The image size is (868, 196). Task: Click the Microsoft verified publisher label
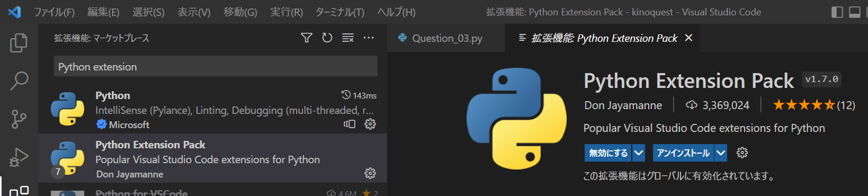(x=123, y=124)
